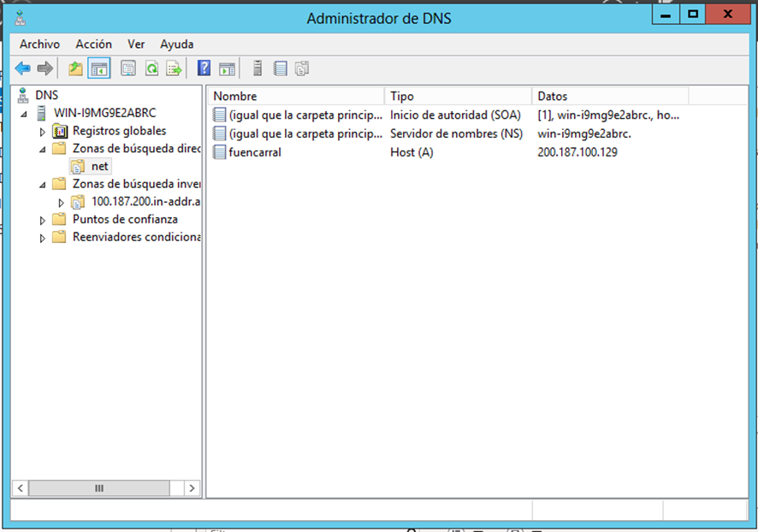Open the Archivo menu
The width and height of the screenshot is (758, 532).
coord(39,44)
